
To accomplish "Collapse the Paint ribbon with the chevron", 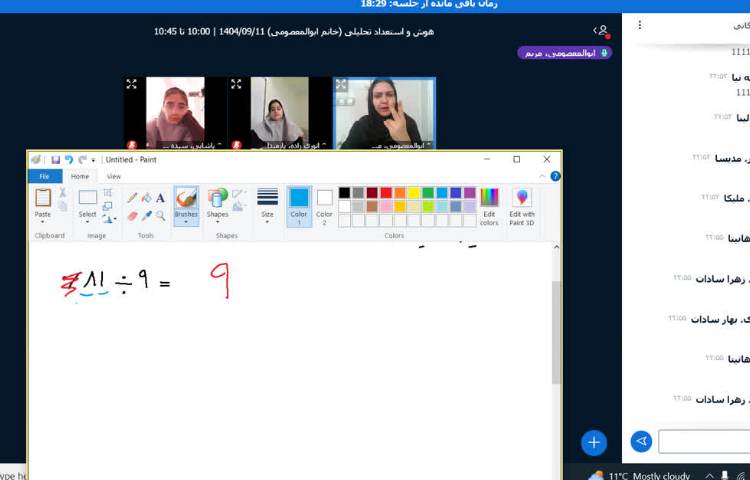I will 542,176.
